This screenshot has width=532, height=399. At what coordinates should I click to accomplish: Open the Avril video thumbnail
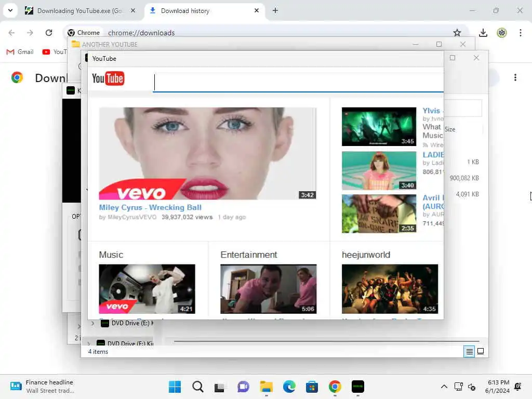(379, 214)
